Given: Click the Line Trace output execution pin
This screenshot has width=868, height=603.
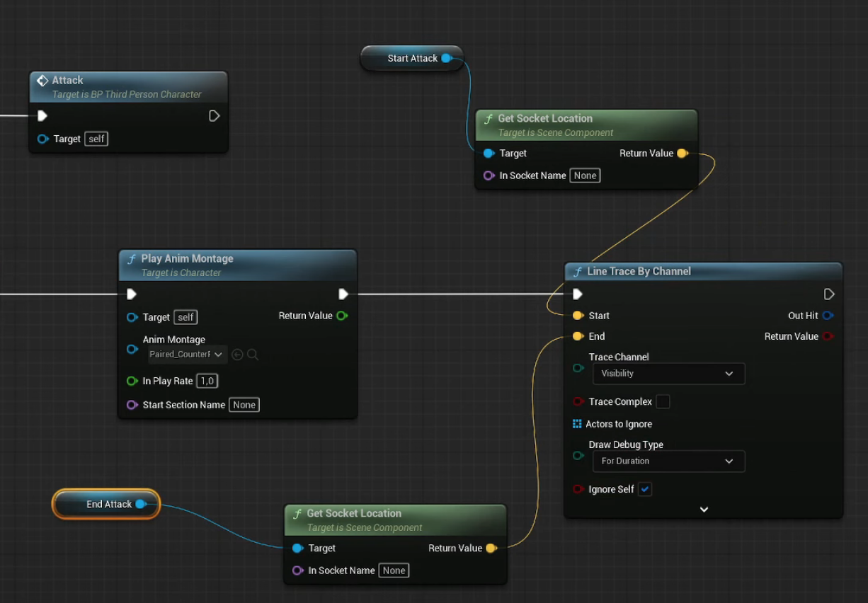Looking at the screenshot, I should pyautogui.click(x=829, y=294).
